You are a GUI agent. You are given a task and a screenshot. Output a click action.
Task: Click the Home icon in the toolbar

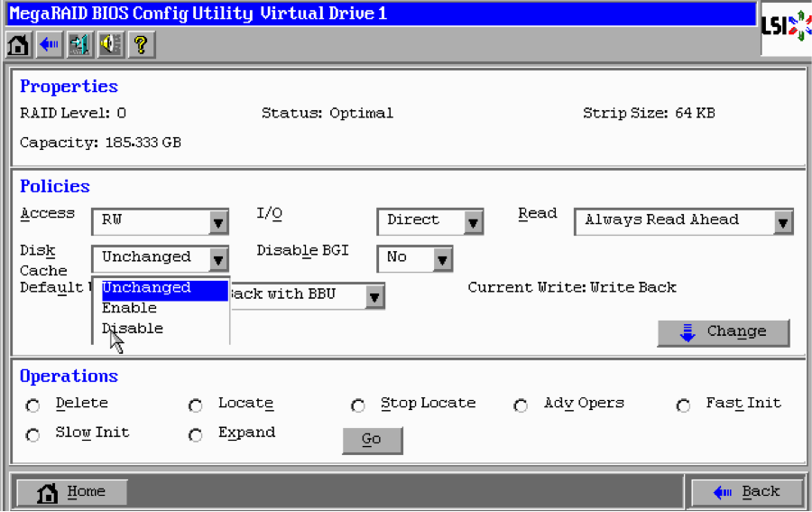click(x=18, y=44)
